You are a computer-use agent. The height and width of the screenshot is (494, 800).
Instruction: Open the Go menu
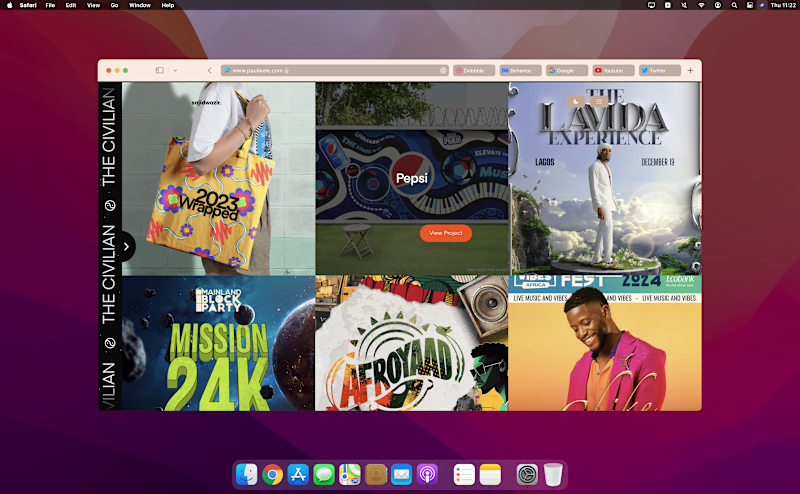click(114, 5)
